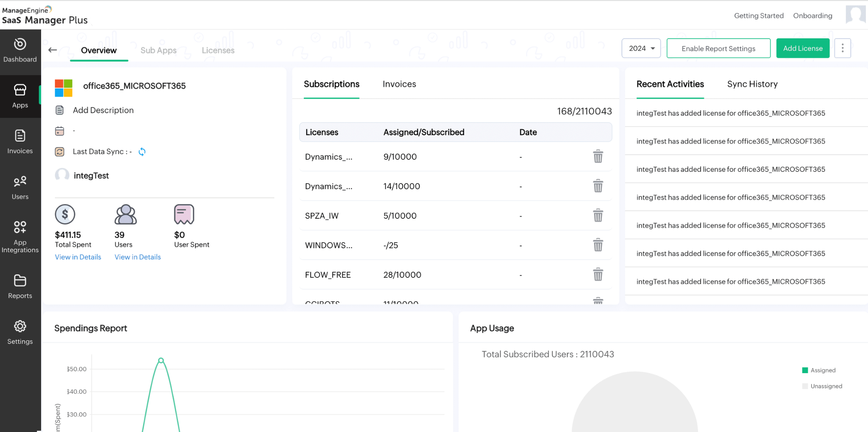Click the Last Data Sync label

[102, 151]
